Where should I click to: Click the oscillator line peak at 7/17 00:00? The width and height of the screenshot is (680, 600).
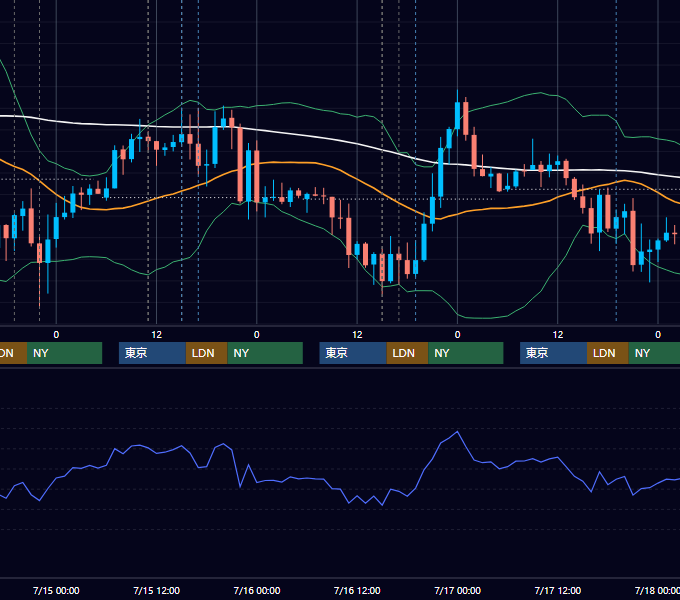click(457, 432)
